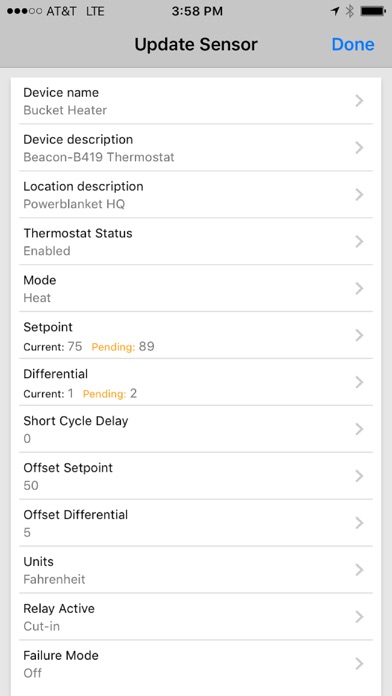Select the Thermostat Status row
This screenshot has height=696, width=392.
[x=196, y=241]
